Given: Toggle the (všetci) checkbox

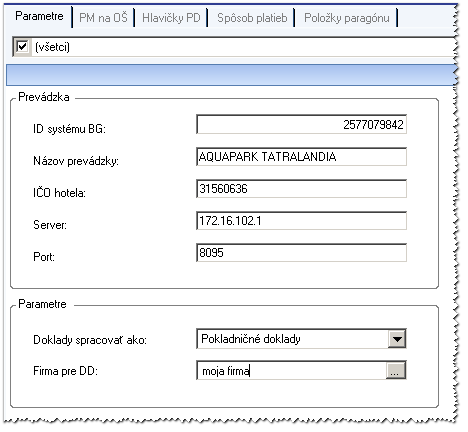Looking at the screenshot, I should pos(22,46).
